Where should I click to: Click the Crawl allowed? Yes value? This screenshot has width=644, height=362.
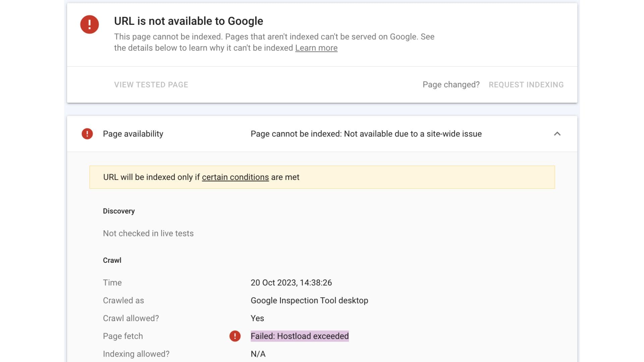(x=257, y=318)
